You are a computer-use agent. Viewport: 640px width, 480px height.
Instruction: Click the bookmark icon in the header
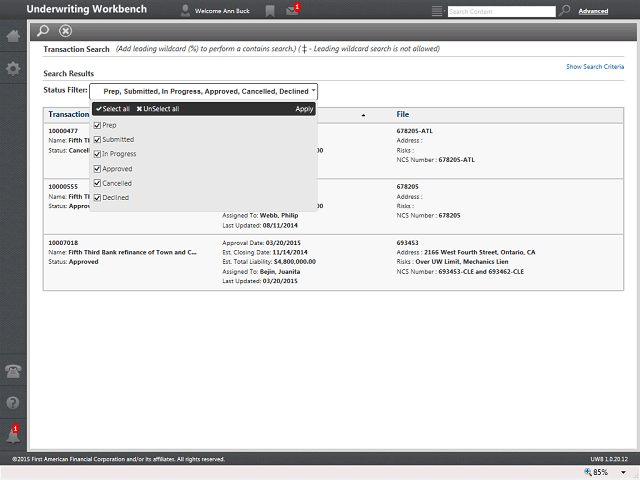tap(270, 11)
